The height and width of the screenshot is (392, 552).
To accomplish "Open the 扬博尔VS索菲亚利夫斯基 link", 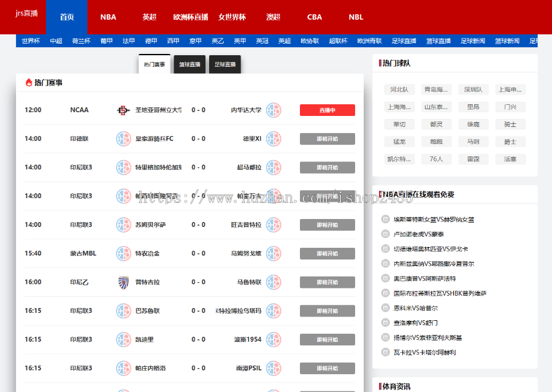I will pos(427,338).
